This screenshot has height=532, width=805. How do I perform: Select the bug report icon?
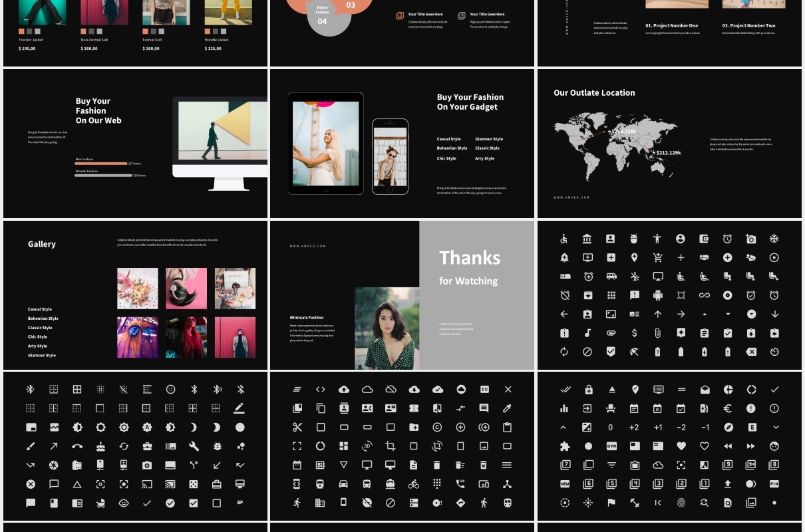[x=217, y=446]
